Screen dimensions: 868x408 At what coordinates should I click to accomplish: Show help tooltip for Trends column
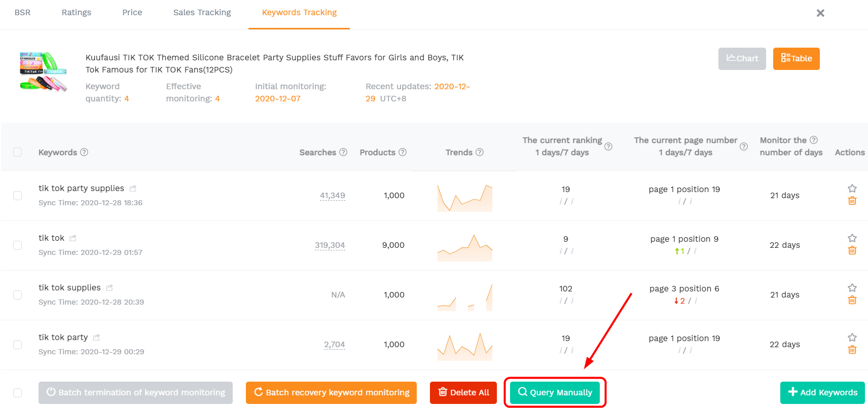pyautogui.click(x=480, y=152)
